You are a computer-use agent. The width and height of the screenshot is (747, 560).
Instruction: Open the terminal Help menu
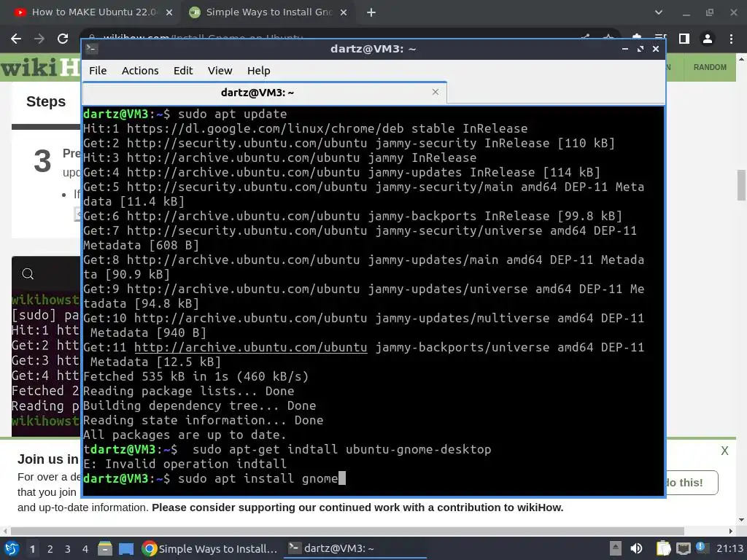[x=259, y=71]
